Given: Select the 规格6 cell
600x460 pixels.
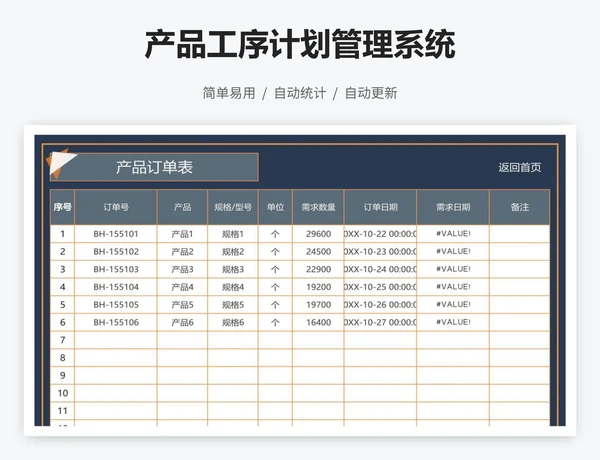Looking at the screenshot, I should (233, 322).
